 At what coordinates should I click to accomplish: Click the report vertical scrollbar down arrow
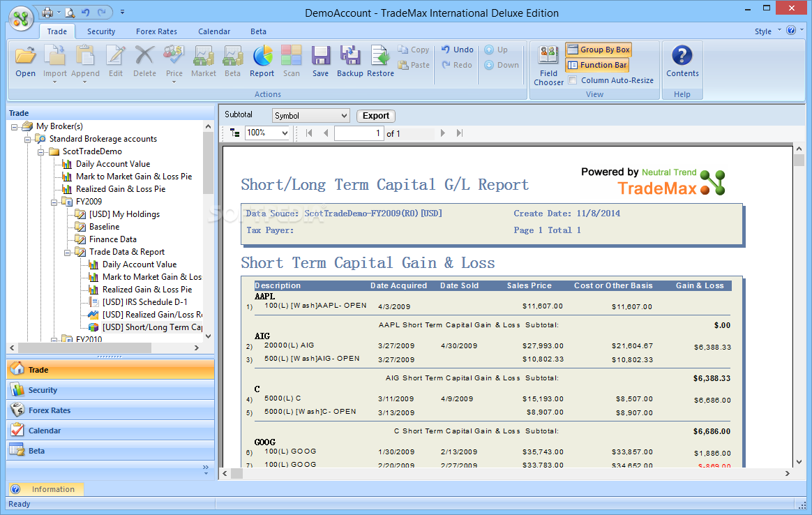(x=799, y=462)
